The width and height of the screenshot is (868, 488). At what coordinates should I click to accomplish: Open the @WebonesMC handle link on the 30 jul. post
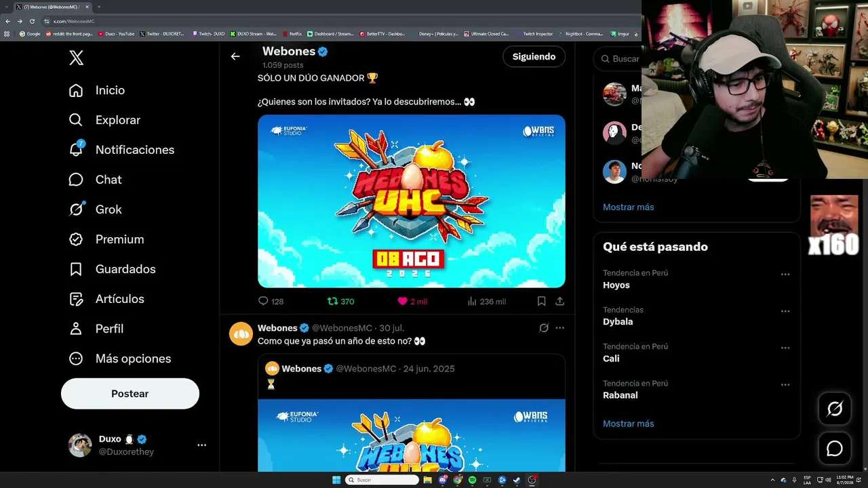342,328
